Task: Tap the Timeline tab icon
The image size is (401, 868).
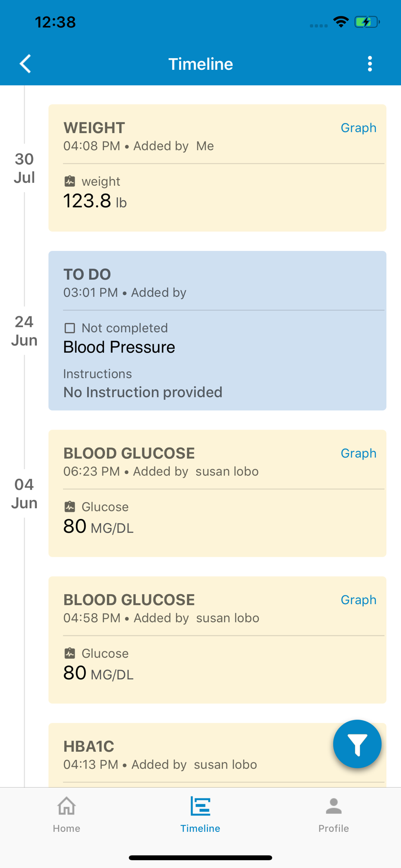Action: pyautogui.click(x=200, y=806)
